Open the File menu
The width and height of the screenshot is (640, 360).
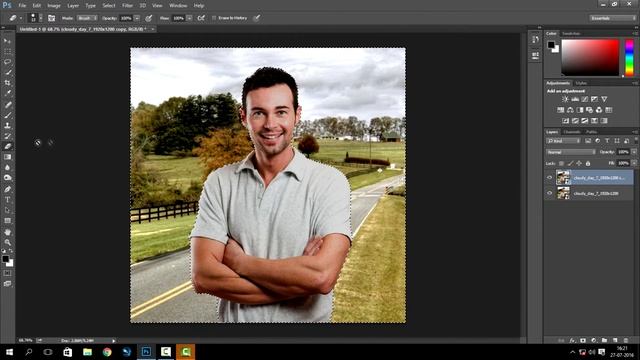[22, 6]
